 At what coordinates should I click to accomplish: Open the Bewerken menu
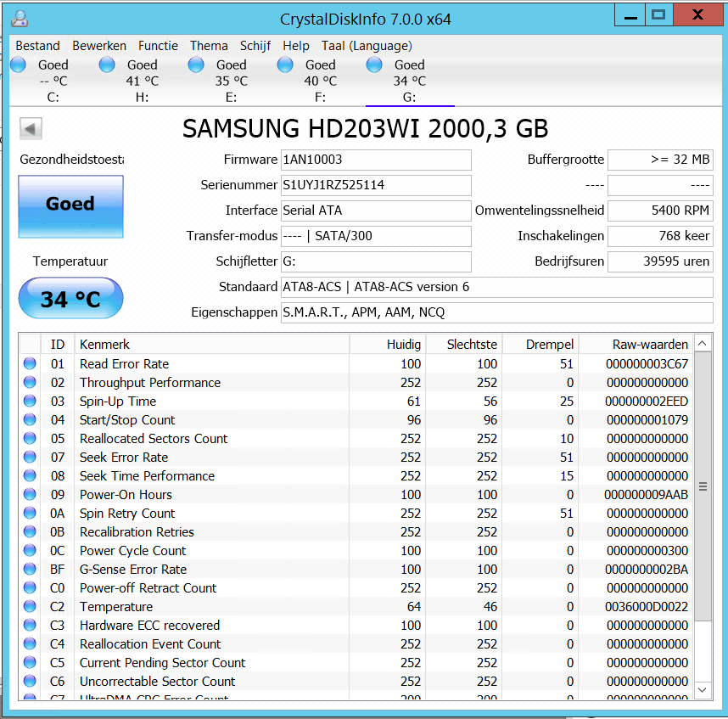pos(99,46)
